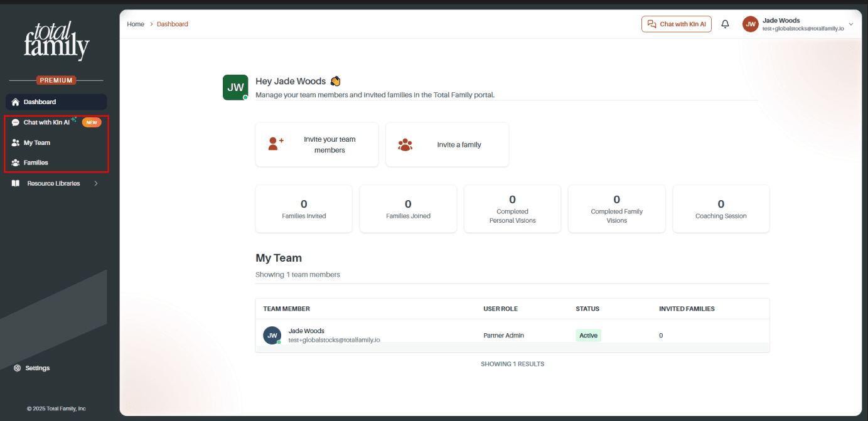Image resolution: width=868 pixels, height=421 pixels.
Task: Click the family group icon on invite family card
Action: pyautogui.click(x=405, y=144)
